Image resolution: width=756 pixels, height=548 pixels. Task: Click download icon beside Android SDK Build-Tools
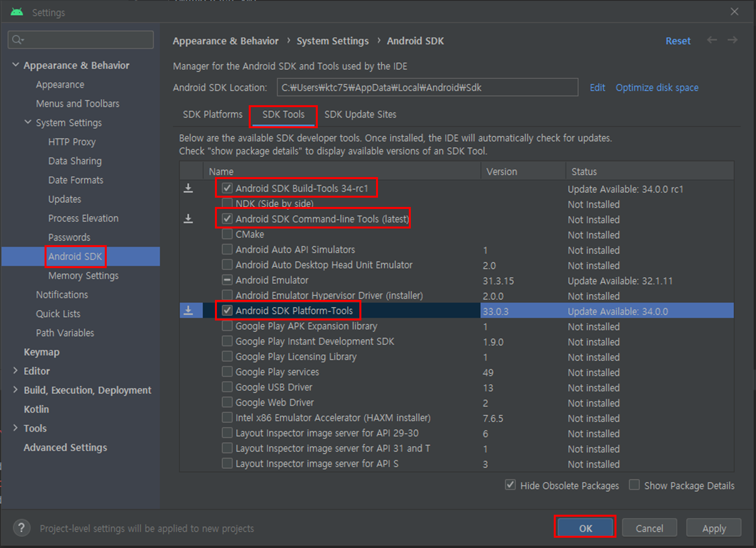[x=188, y=188]
